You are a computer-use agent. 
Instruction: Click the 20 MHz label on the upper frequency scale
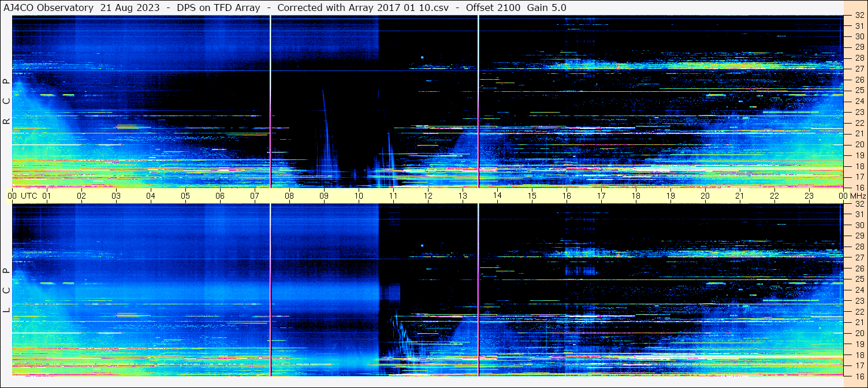click(858, 144)
